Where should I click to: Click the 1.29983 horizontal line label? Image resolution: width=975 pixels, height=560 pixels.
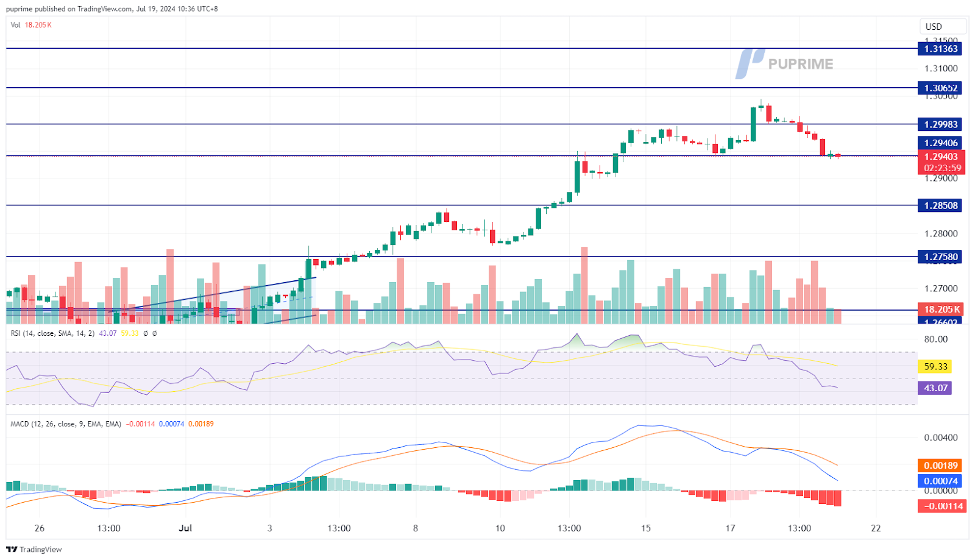941,124
